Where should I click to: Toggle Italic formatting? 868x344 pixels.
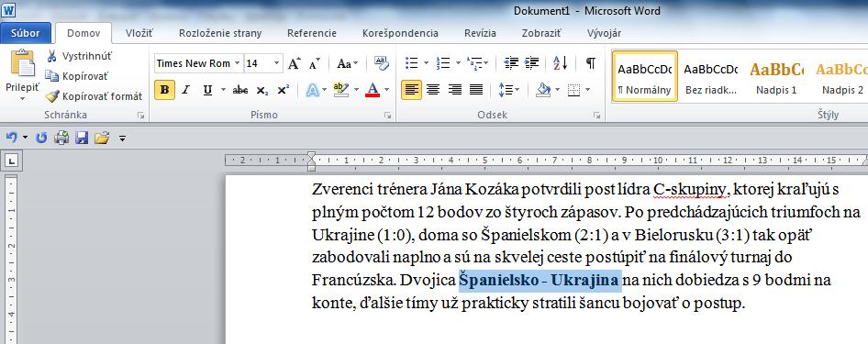[185, 90]
